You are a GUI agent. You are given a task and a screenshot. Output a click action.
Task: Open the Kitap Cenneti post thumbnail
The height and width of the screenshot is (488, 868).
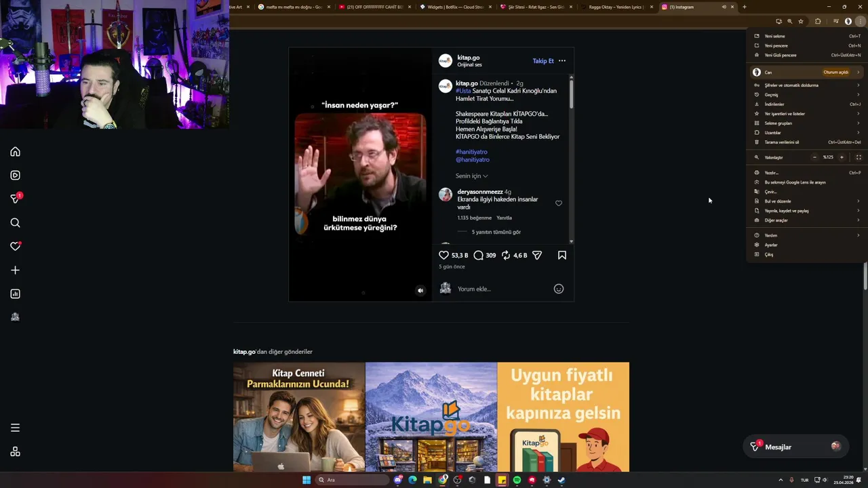pos(299,417)
